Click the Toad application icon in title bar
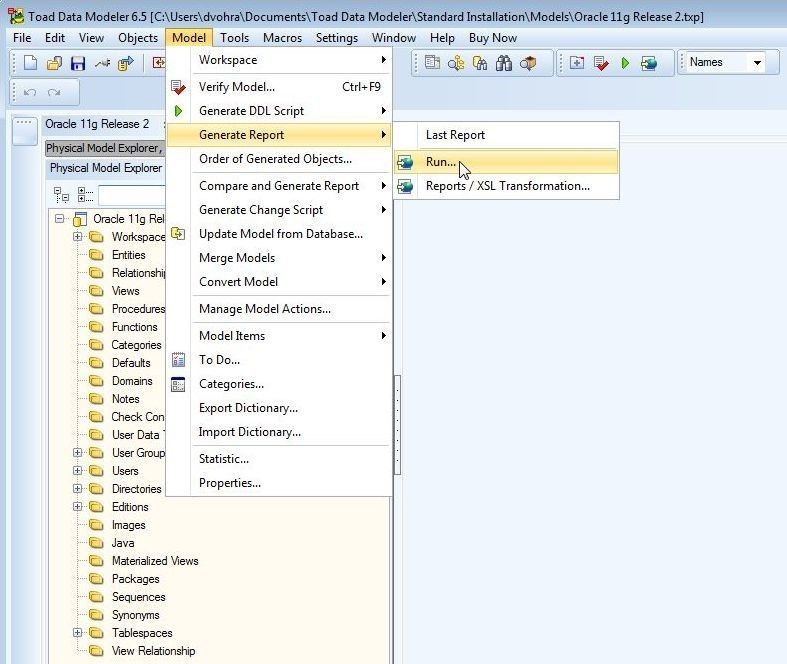Image resolution: width=787 pixels, height=664 pixels. coord(16,16)
